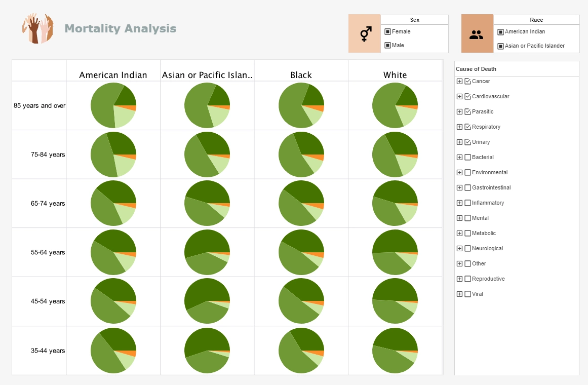The image size is (588, 385).
Task: Expand the Neurological cause of death
Action: click(x=459, y=248)
